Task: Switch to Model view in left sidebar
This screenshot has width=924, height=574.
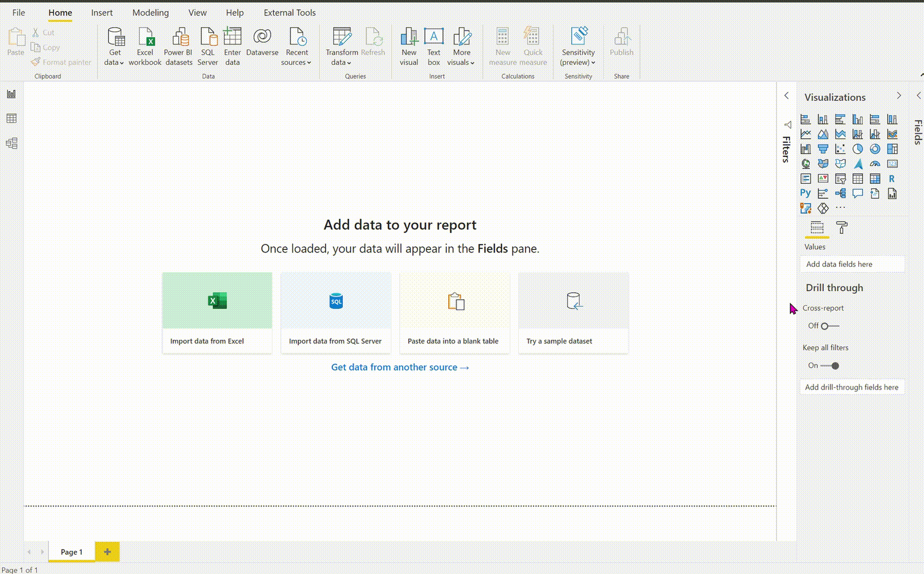Action: (x=11, y=143)
